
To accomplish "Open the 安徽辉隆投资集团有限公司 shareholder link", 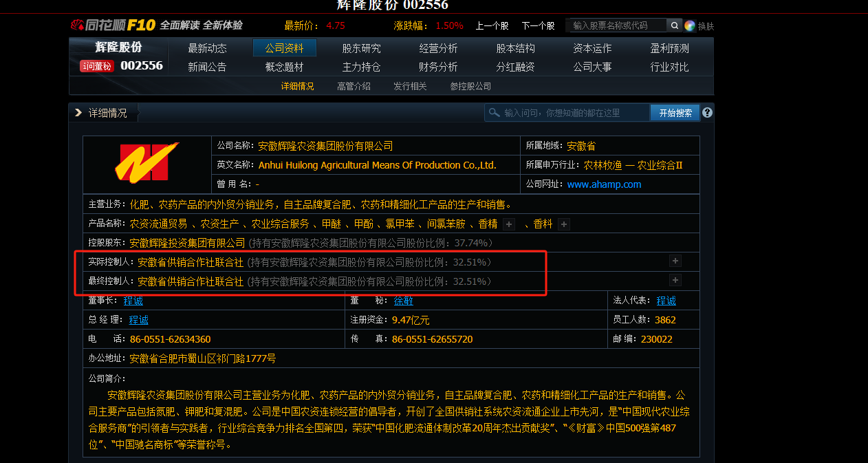I will (x=187, y=243).
